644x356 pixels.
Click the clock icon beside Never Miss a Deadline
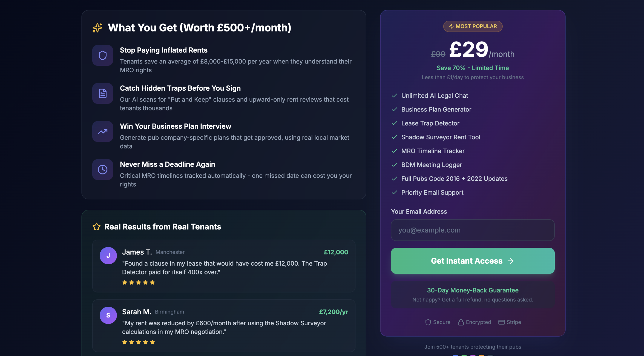(102, 169)
